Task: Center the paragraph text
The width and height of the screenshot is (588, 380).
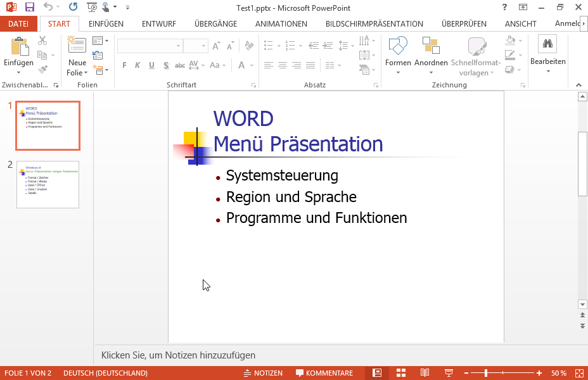Action: coord(282,66)
